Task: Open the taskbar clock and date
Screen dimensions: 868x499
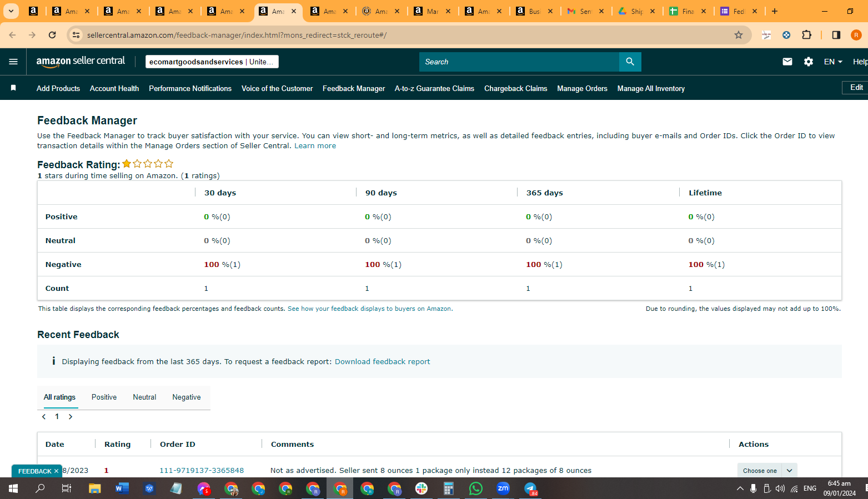Action: click(x=839, y=488)
